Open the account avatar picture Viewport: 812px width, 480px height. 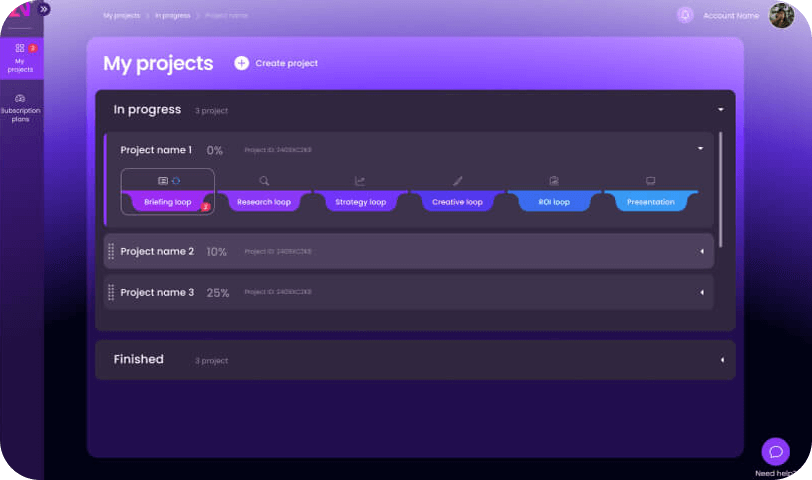pyautogui.click(x=781, y=15)
